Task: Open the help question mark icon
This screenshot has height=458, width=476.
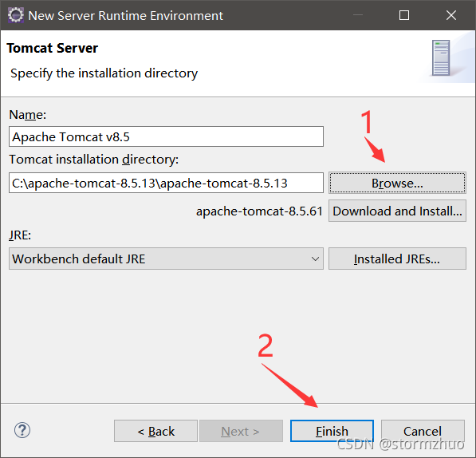Action: tap(22, 430)
